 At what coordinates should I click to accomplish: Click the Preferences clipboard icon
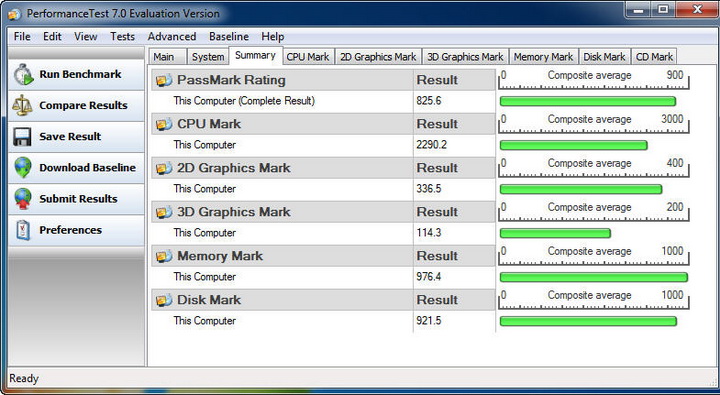click(x=23, y=230)
